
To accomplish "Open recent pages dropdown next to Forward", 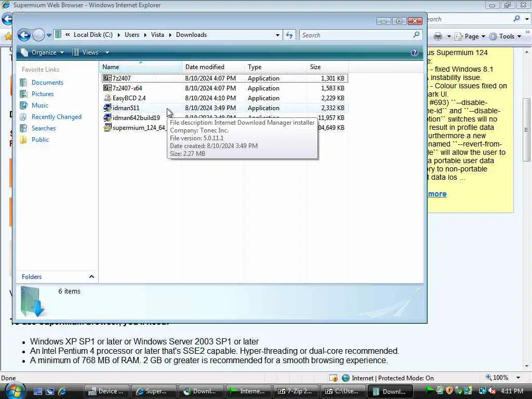I will click(x=49, y=35).
